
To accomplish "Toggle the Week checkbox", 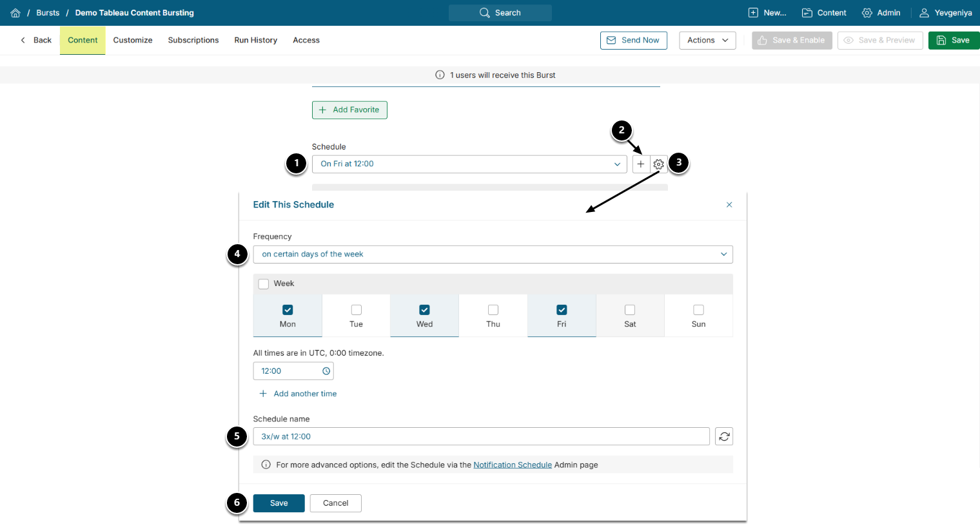I will pos(264,284).
